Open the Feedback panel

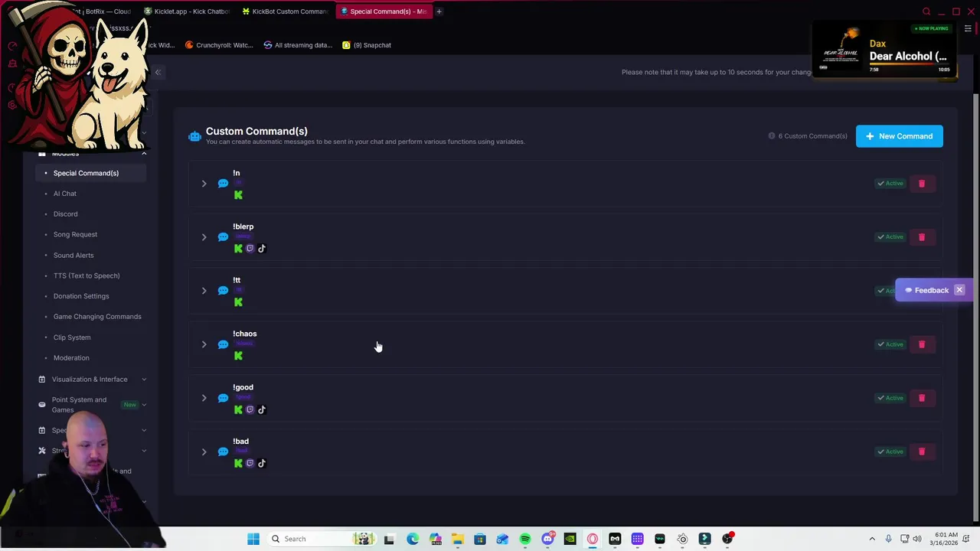(926, 291)
